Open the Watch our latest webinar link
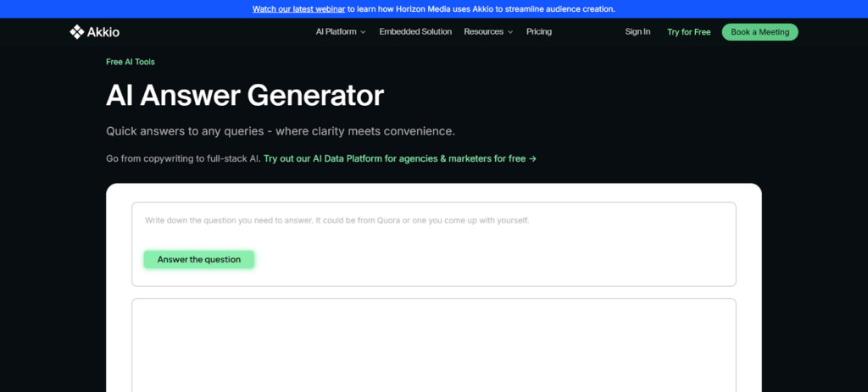868x392 pixels. (x=298, y=8)
